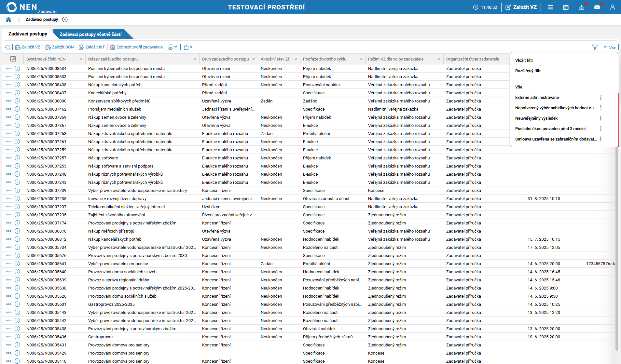621x364 pixels.
Task: Open the Název zadávacího postupu column filter arrow
Action: point(195,59)
